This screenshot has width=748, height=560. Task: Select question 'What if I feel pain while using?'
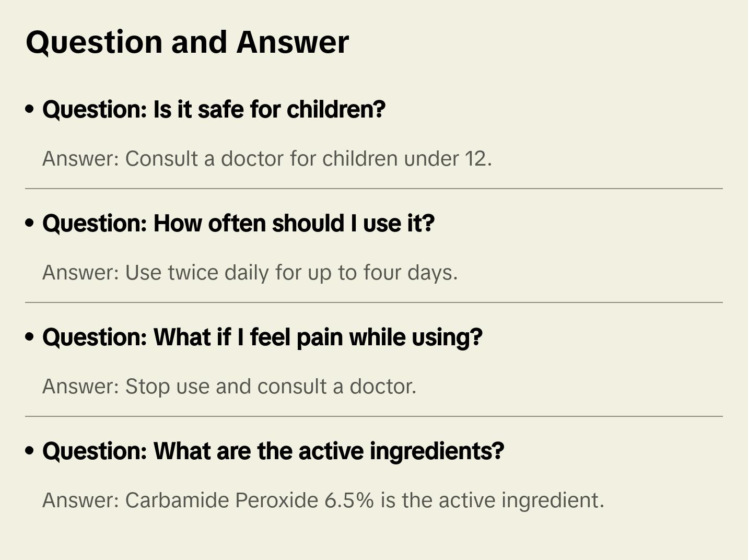point(262,337)
